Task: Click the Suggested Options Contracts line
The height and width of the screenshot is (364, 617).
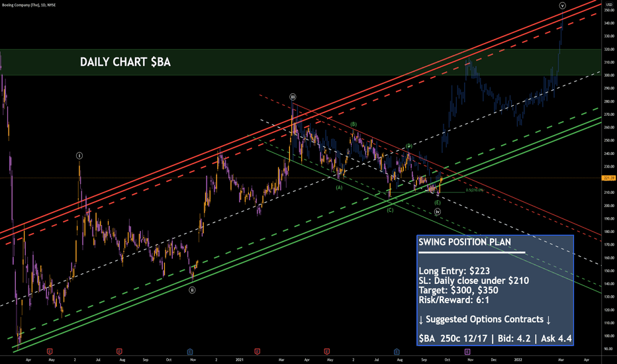Action: [485, 319]
